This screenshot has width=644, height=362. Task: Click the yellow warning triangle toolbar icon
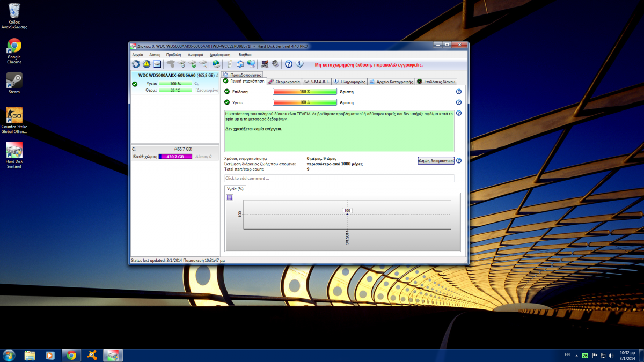point(147,64)
